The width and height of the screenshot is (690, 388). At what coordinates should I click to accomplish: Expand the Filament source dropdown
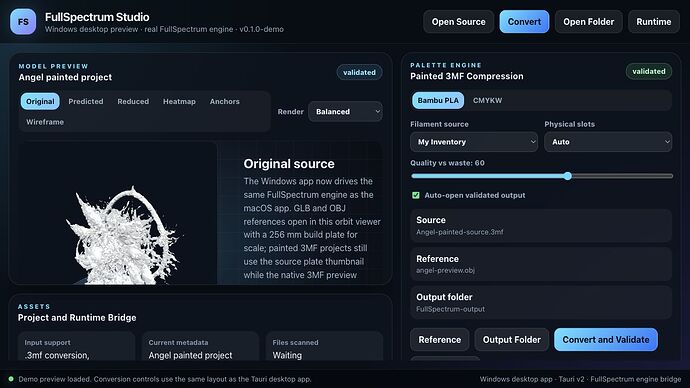474,142
